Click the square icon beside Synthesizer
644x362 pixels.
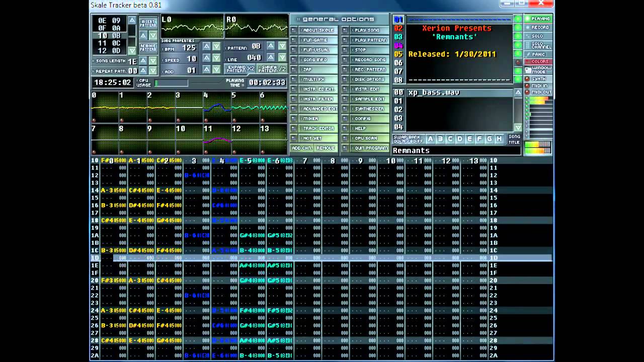(x=345, y=109)
